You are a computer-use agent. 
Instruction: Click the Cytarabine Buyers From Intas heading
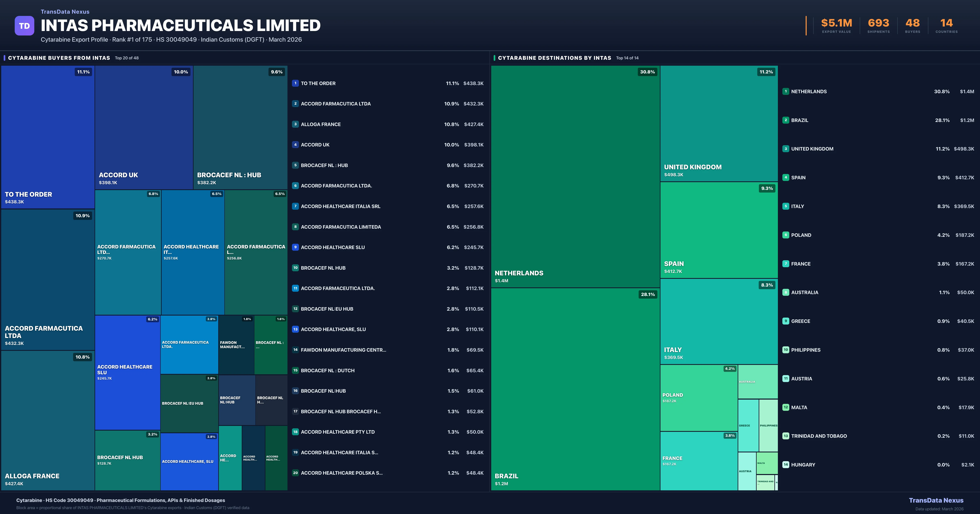[59, 58]
